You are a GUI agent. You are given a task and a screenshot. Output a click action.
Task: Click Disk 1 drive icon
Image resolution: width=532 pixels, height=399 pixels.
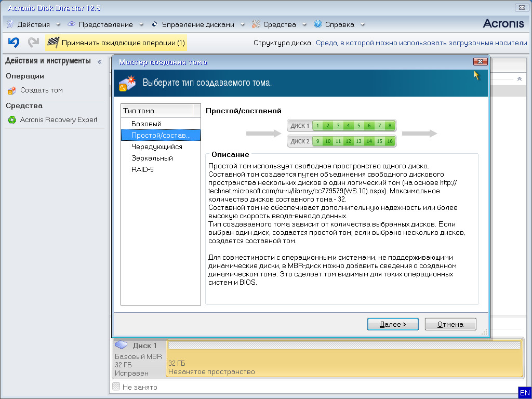pyautogui.click(x=121, y=345)
